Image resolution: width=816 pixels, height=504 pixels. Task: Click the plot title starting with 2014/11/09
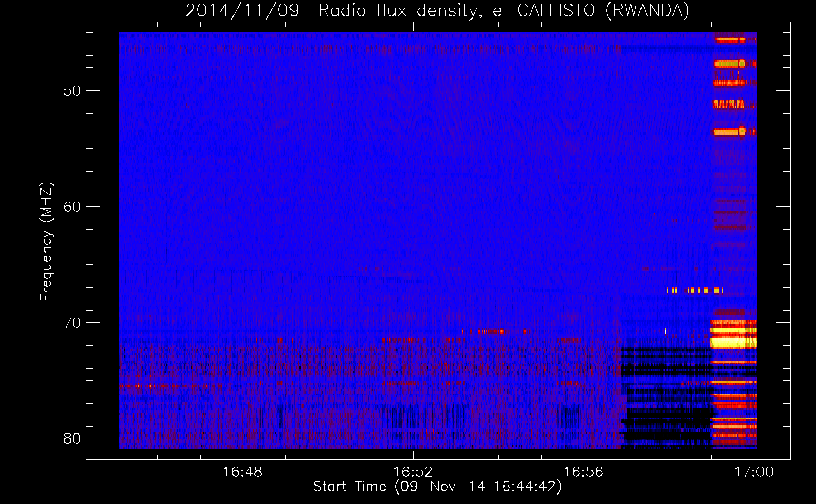click(437, 10)
